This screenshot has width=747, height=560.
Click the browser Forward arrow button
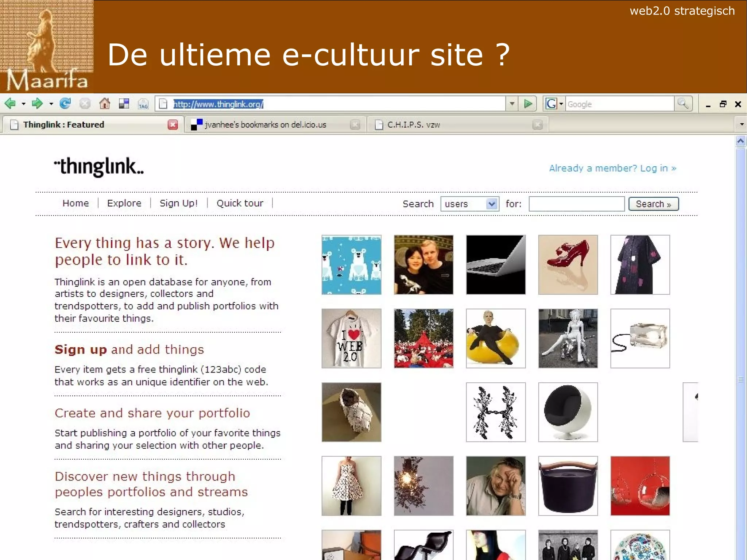(x=37, y=104)
